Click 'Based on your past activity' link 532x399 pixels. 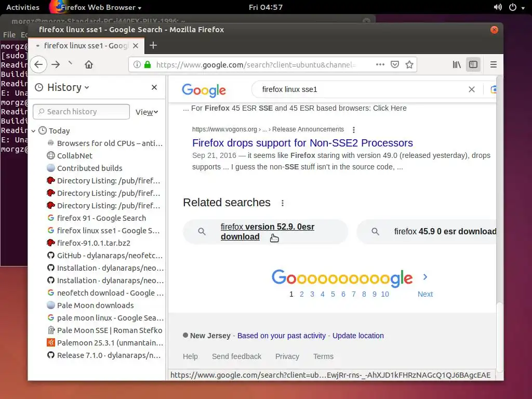click(x=281, y=336)
